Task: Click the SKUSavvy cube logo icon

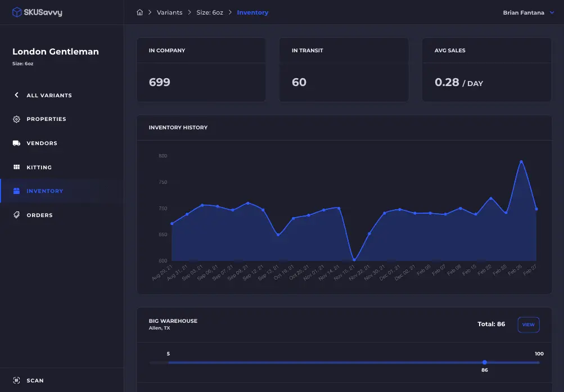Action: tap(17, 12)
